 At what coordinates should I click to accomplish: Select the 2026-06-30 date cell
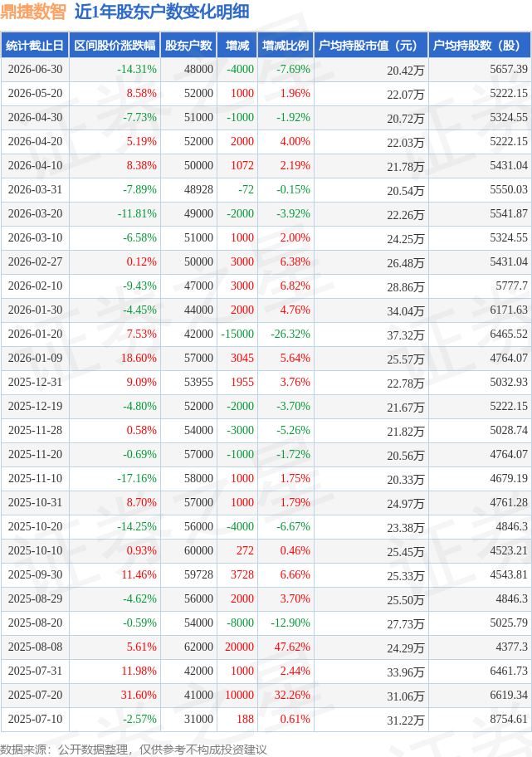35,70
